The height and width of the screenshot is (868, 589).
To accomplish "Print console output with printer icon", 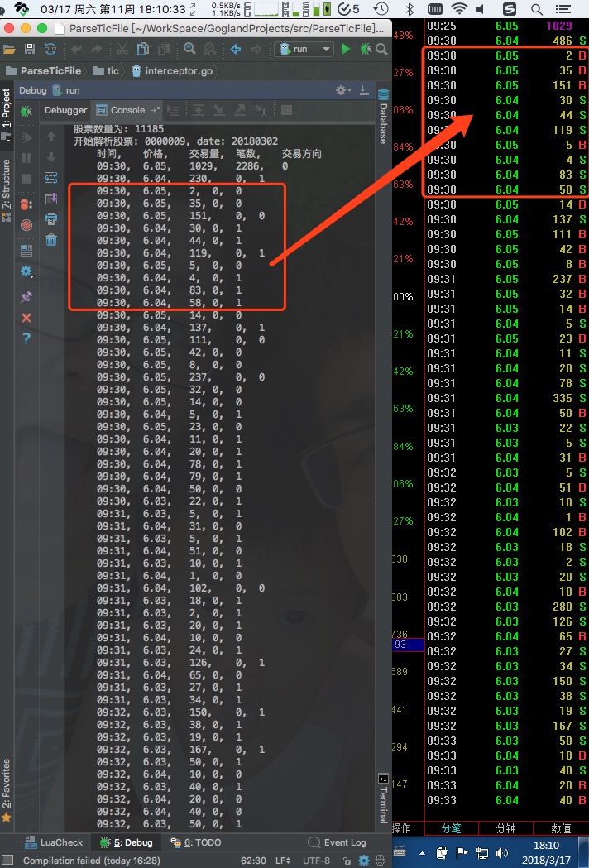I will click(51, 219).
